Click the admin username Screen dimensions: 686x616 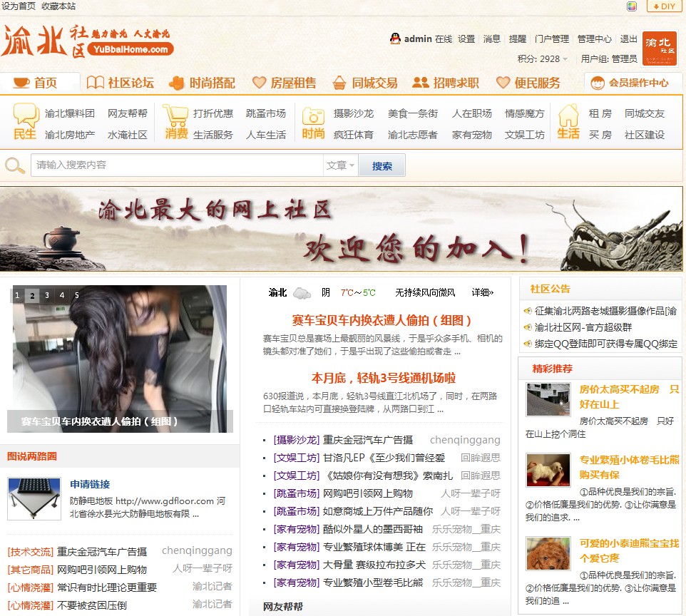coord(418,39)
